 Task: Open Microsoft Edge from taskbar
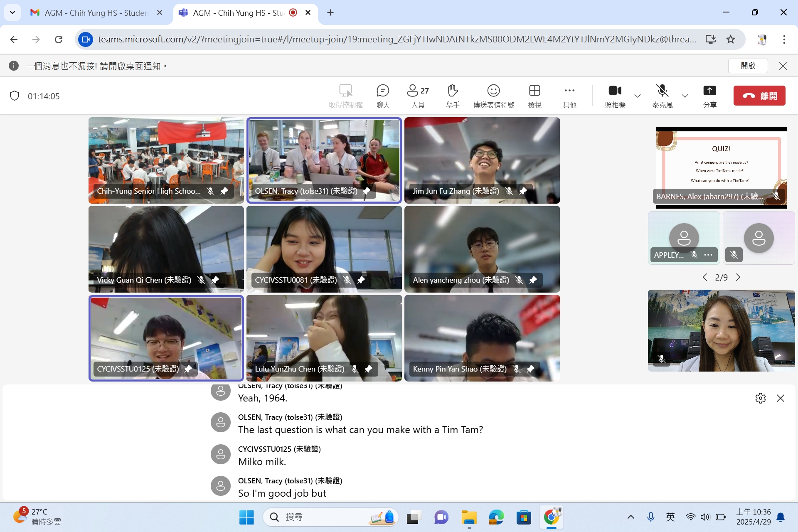496,517
